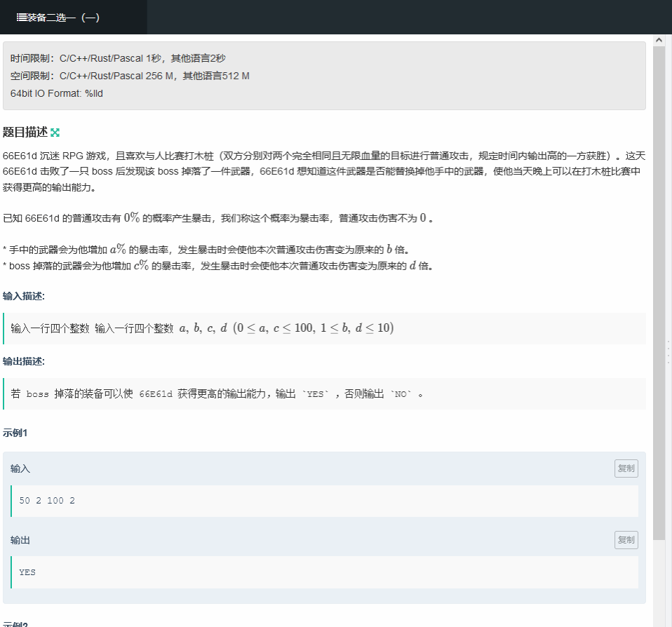672x627 pixels.
Task: Click the 题目描述 heading
Action: [25, 133]
